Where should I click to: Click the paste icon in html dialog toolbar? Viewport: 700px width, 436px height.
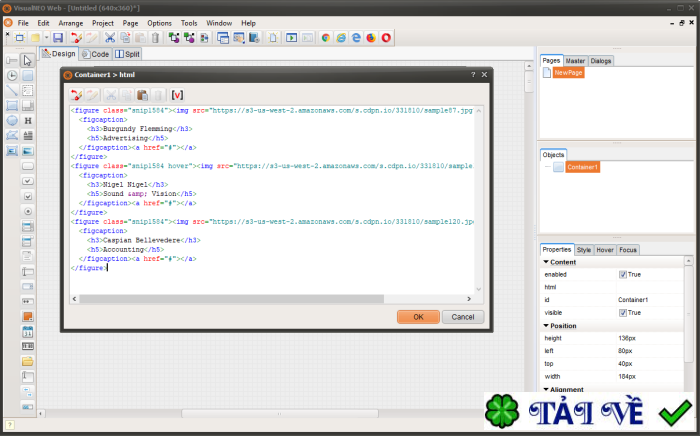(x=141, y=94)
